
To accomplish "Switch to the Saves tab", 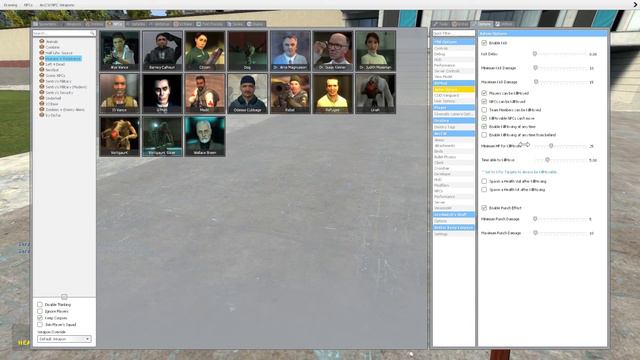I will click(236, 24).
